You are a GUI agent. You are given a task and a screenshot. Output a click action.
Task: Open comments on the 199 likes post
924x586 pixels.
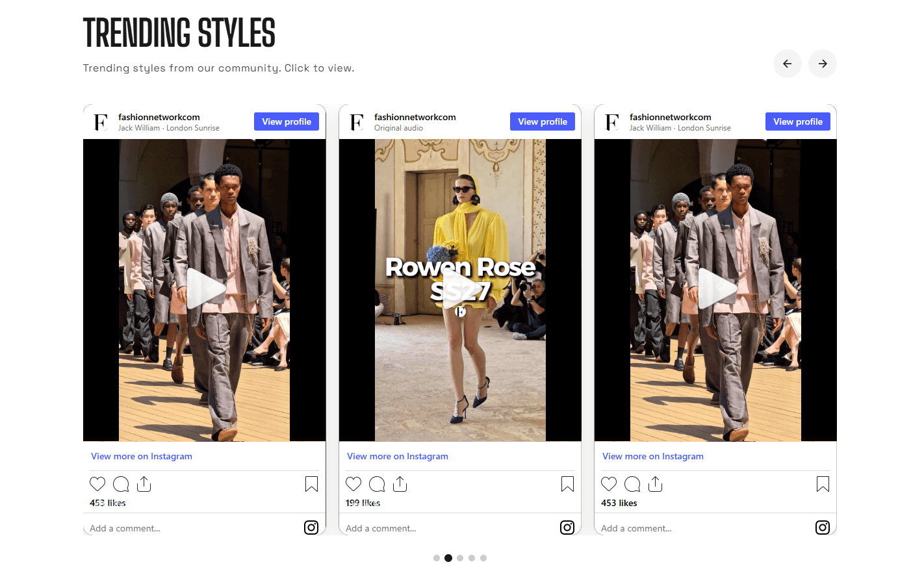pos(377,484)
